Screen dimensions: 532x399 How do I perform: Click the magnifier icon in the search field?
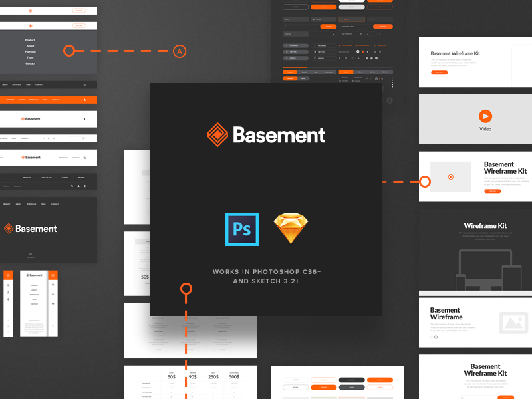click(x=285, y=27)
